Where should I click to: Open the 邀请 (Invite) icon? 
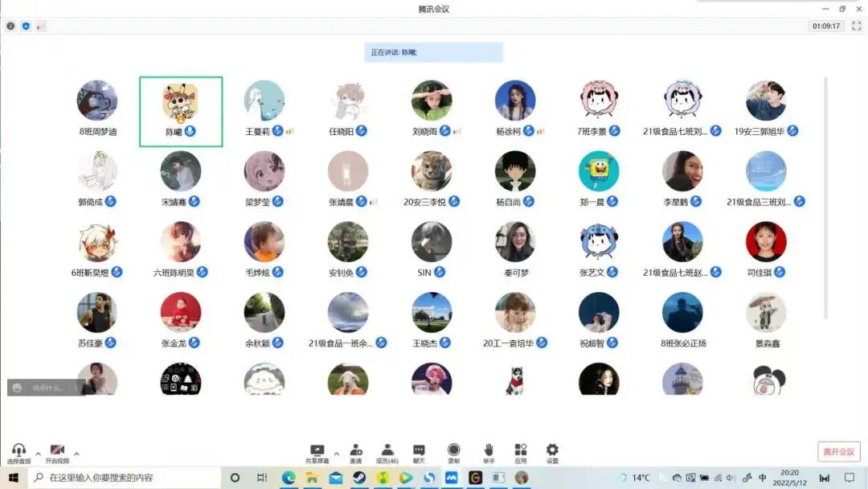pos(355,452)
